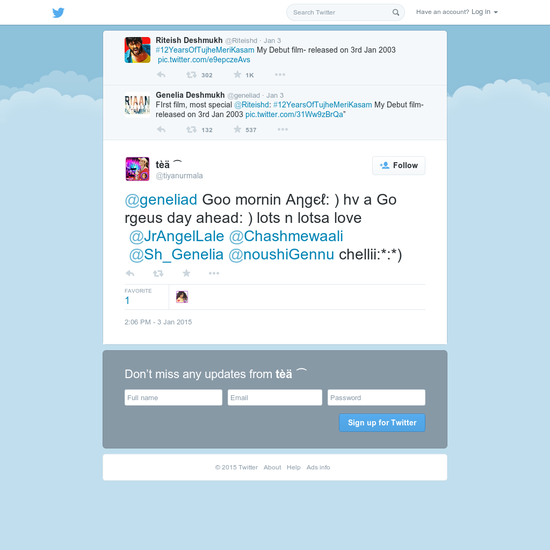Retweet Genelia Deshmukh's tweet
Screen dimensions: 550x550
click(191, 129)
